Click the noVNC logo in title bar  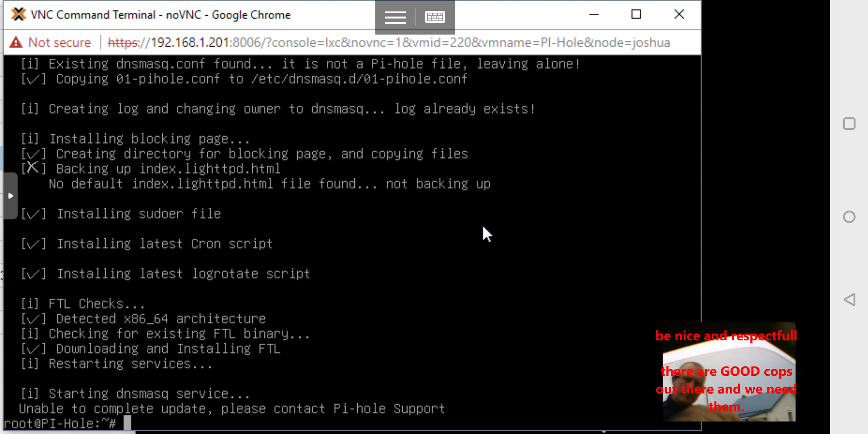pos(18,14)
